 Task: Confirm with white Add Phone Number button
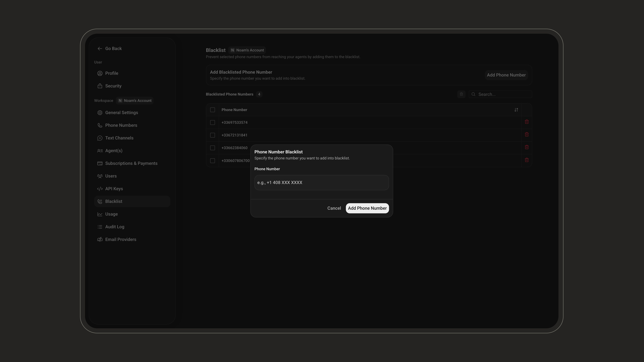pyautogui.click(x=367, y=208)
